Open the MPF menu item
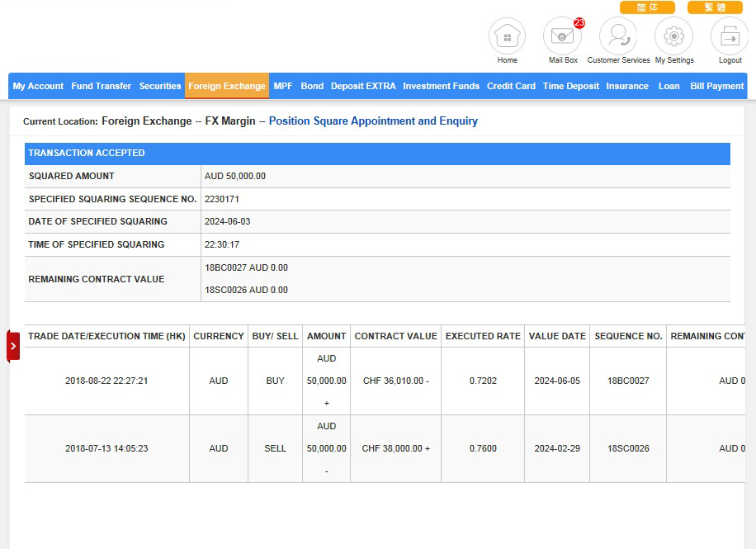756x549 pixels. click(283, 86)
